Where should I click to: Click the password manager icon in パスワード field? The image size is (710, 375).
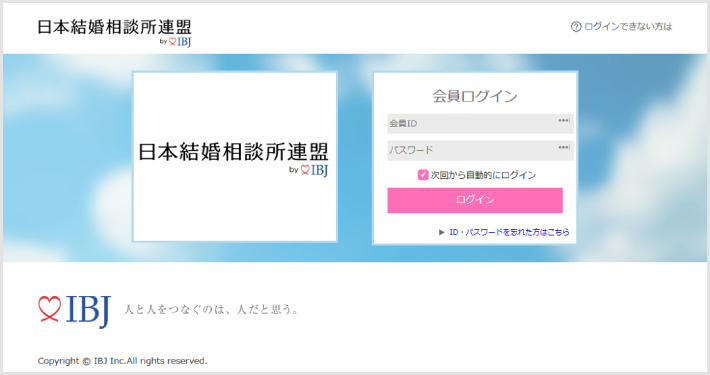click(564, 147)
